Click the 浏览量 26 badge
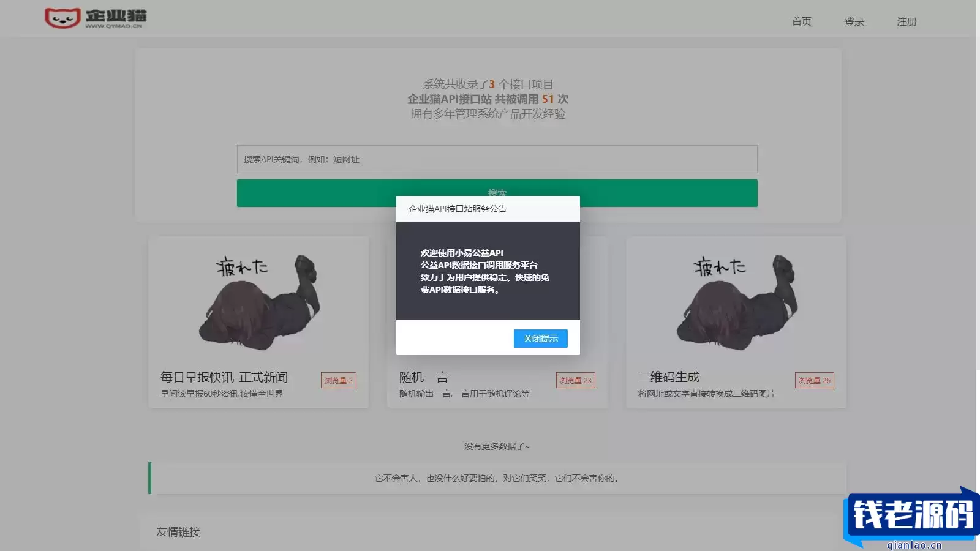Image resolution: width=980 pixels, height=551 pixels. [x=814, y=380]
